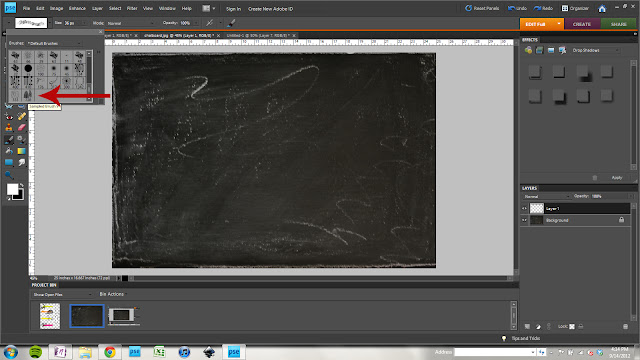Select the Eraser tool
The image size is (640, 360).
(x=21, y=128)
